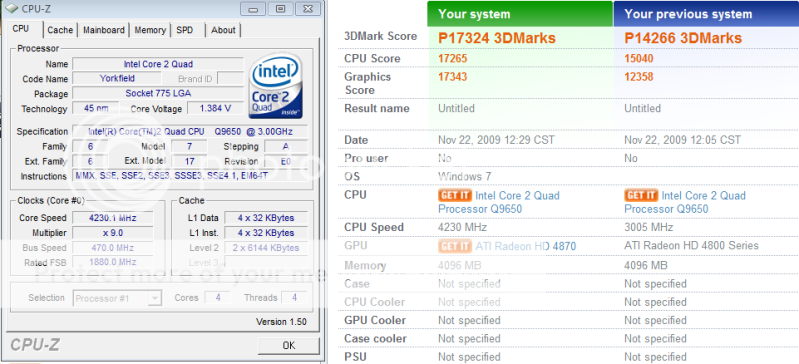
Task: Click the PSU row label
Action: 355,357
